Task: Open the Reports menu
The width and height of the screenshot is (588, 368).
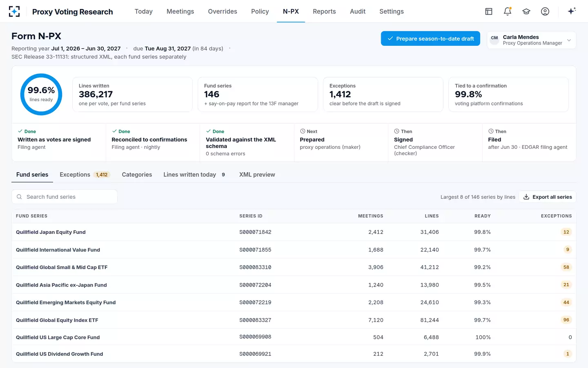Action: [x=324, y=11]
